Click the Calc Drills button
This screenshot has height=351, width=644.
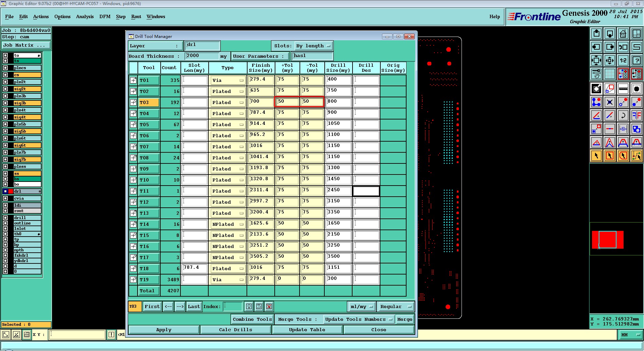235,330
